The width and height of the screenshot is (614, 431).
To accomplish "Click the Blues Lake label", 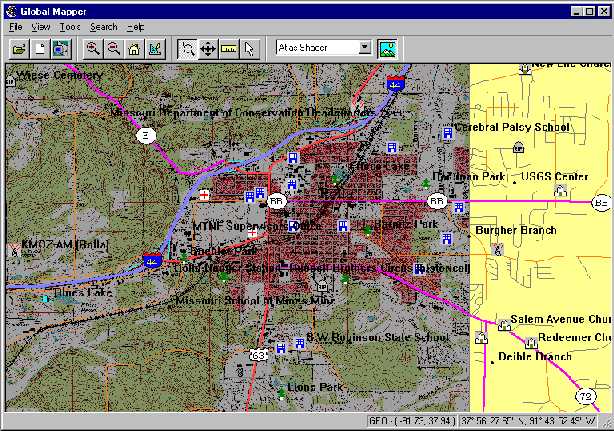I will [x=83, y=292].
